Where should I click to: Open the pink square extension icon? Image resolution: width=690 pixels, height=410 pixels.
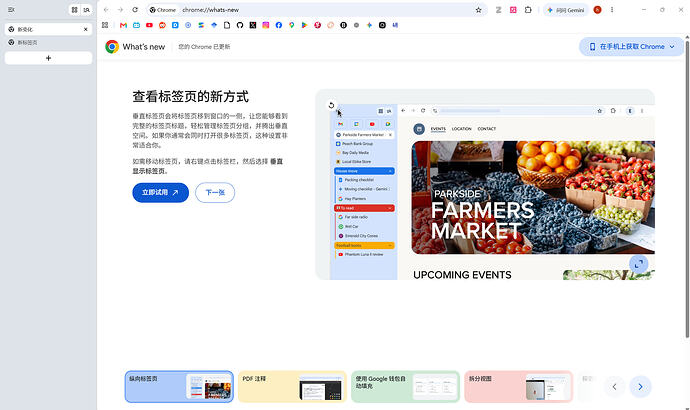[513, 10]
